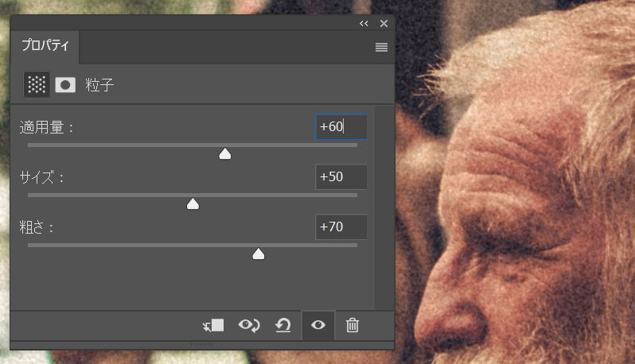Image resolution: width=635 pixels, height=364 pixels.
Task: Click the サイズ slider handle
Action: pyautogui.click(x=193, y=203)
